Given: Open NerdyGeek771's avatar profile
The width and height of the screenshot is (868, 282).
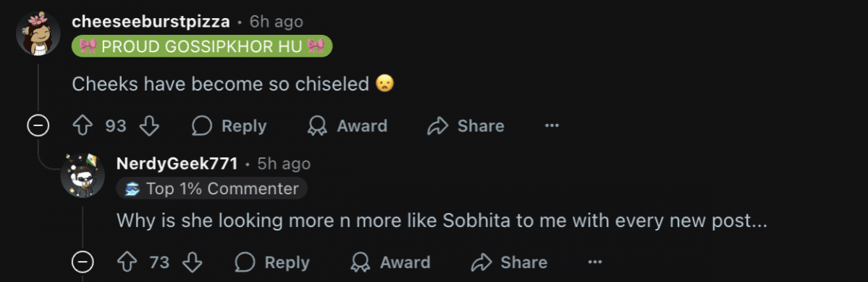Looking at the screenshot, I should [x=83, y=175].
